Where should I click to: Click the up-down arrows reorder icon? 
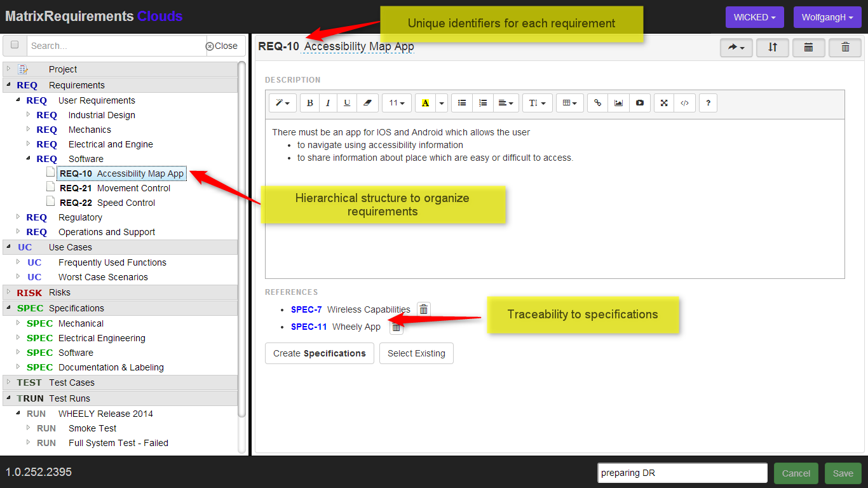773,48
